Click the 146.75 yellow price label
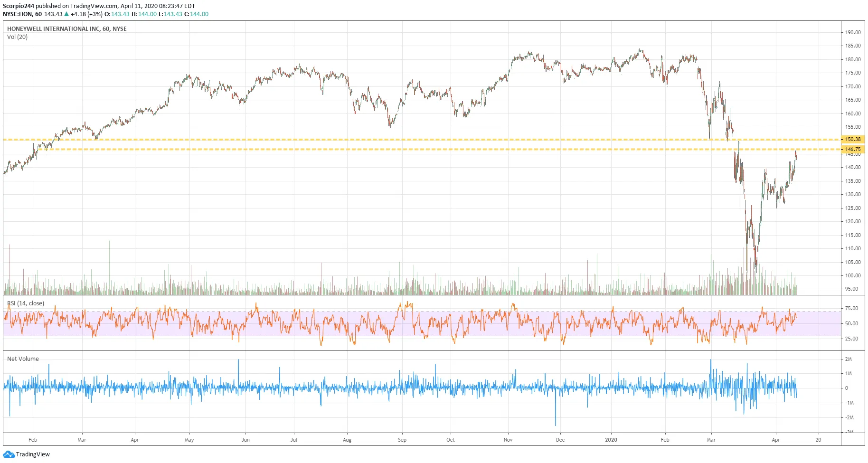Viewport: 868px width, 463px height. point(853,149)
